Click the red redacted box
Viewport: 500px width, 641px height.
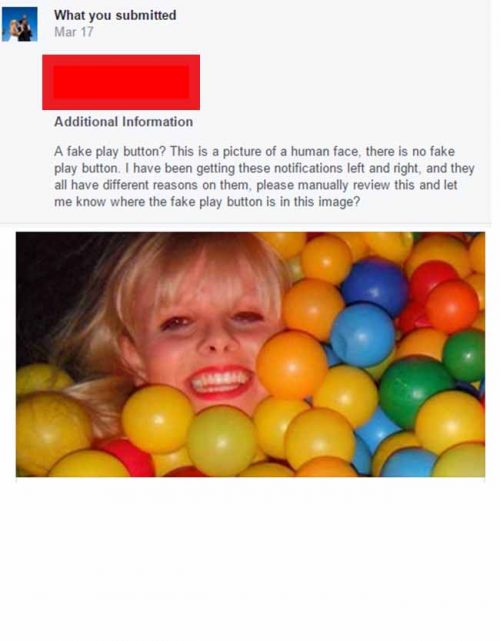[121, 82]
